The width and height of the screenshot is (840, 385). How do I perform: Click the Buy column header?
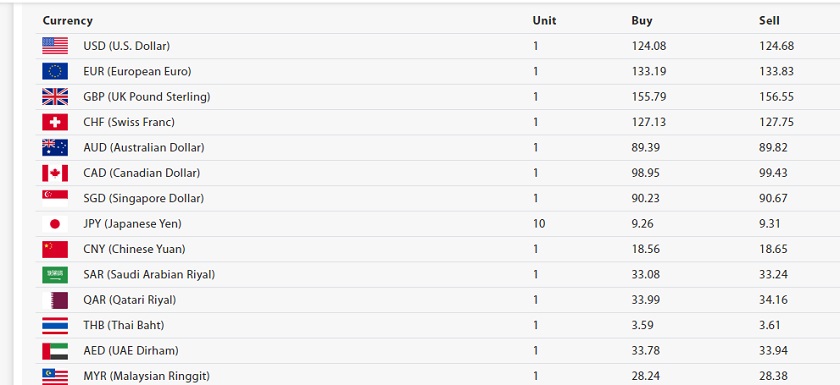[642, 21]
